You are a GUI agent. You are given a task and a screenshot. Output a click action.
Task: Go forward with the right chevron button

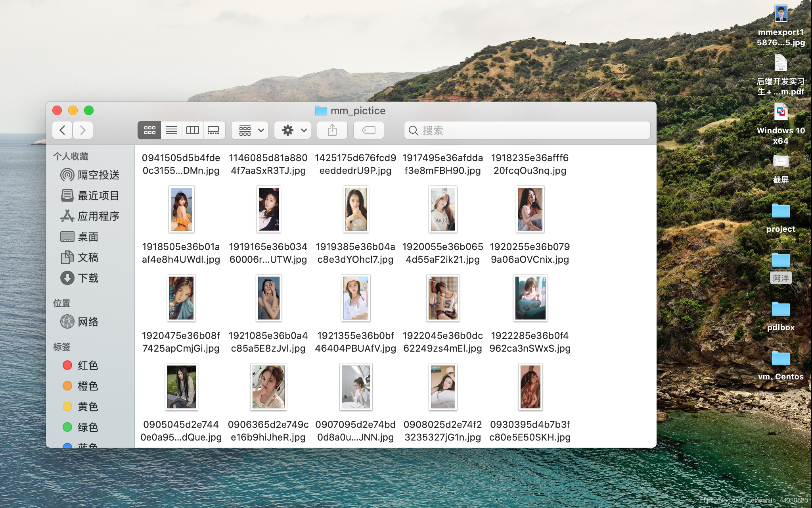pyautogui.click(x=83, y=130)
